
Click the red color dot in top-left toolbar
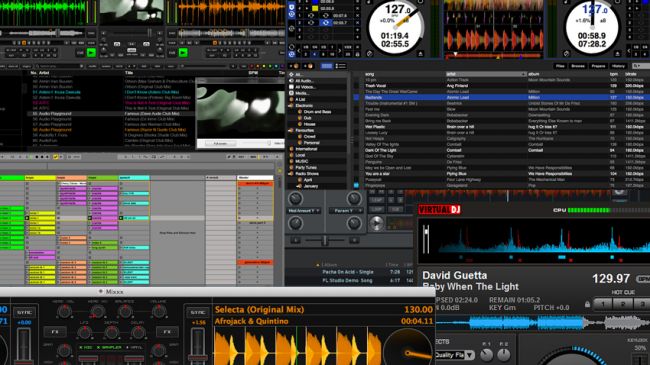pos(251,66)
